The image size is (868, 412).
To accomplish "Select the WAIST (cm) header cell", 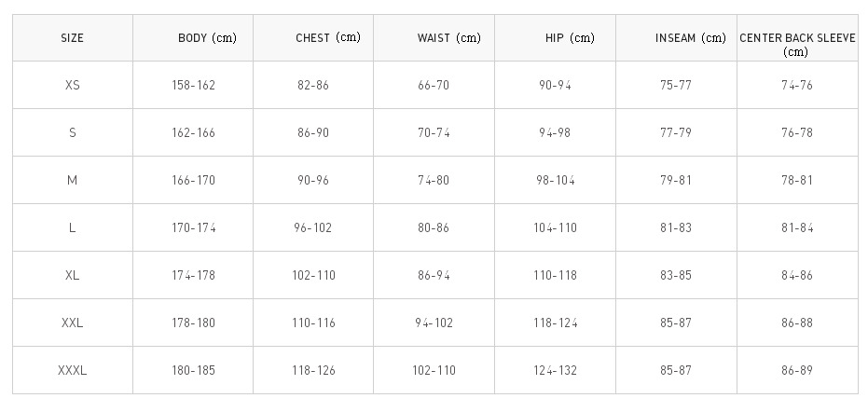I will tap(434, 38).
